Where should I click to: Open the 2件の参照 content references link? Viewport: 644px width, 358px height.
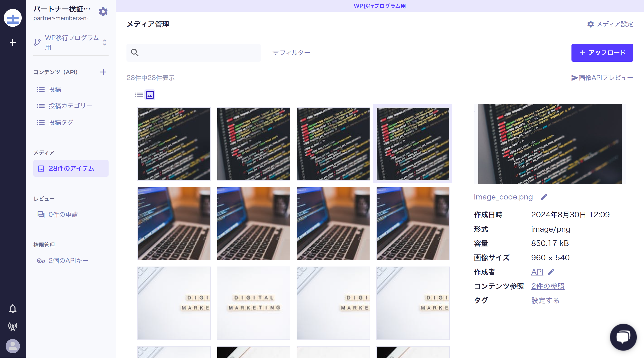coord(548,286)
